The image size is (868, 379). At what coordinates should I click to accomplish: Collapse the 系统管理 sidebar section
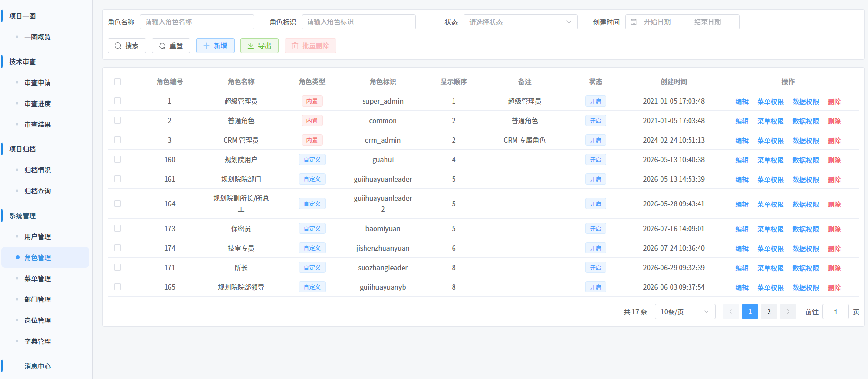22,216
